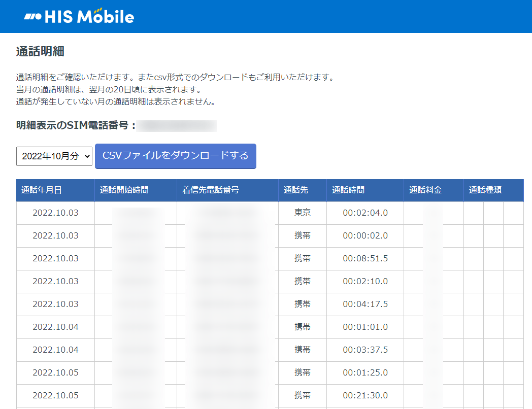Click call duration 00:02:10.0
Screen dimensions: 532x409
(x=365, y=281)
